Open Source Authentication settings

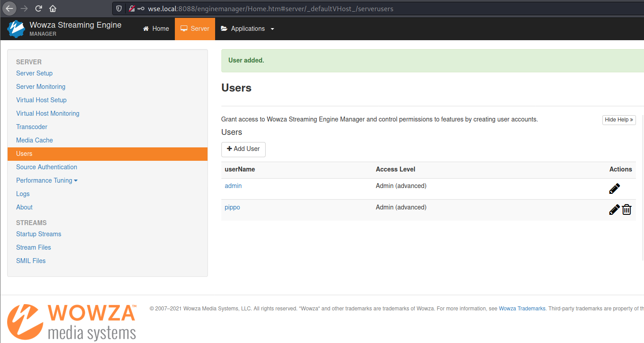point(47,167)
